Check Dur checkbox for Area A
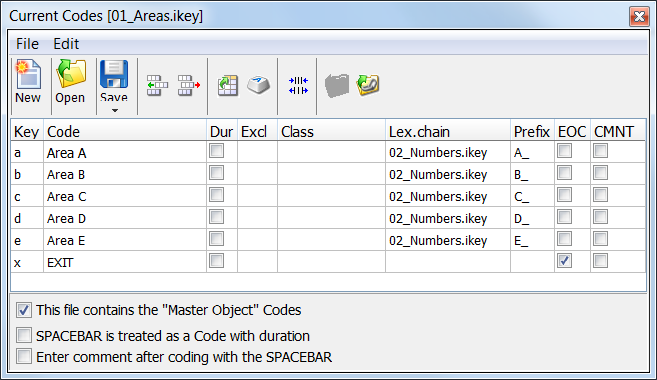The image size is (657, 380). 216,151
